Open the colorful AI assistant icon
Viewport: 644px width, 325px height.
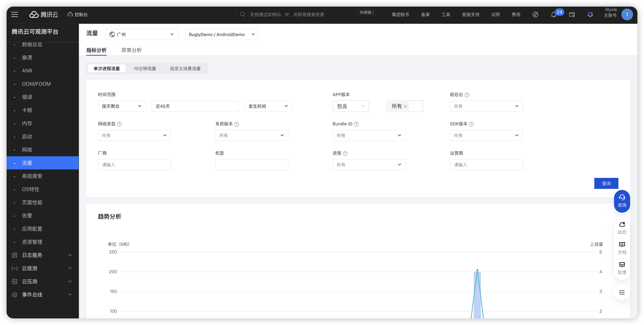point(590,14)
